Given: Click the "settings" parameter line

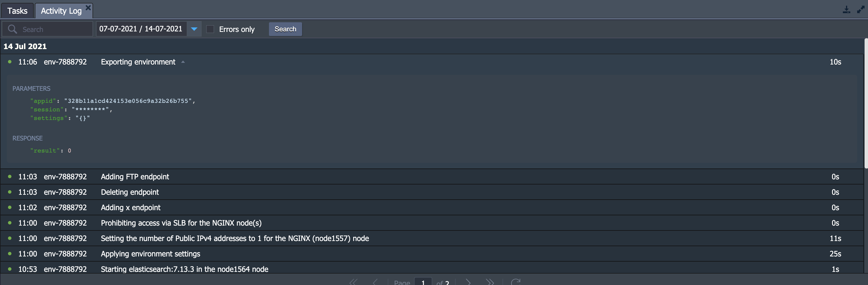Looking at the screenshot, I should click(60, 118).
